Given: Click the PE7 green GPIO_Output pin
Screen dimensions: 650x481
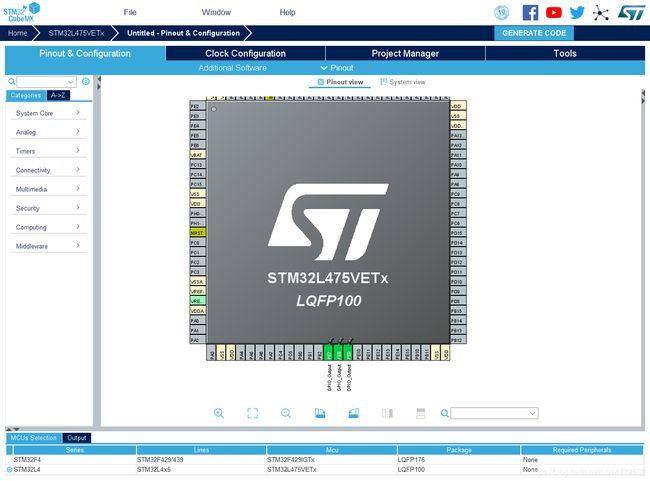Looking at the screenshot, I should tap(329, 352).
